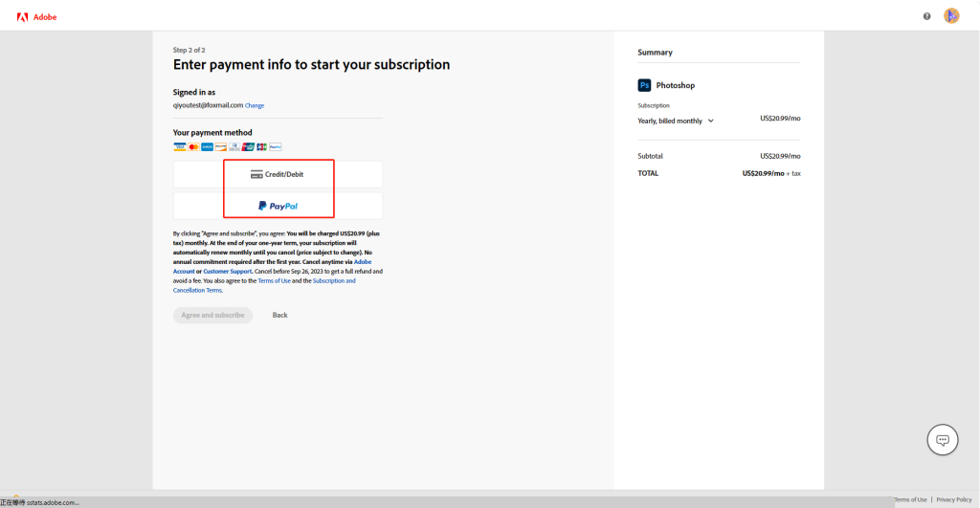Open the Adobe Account link
Image resolution: width=980 pixels, height=508 pixels.
272,267
